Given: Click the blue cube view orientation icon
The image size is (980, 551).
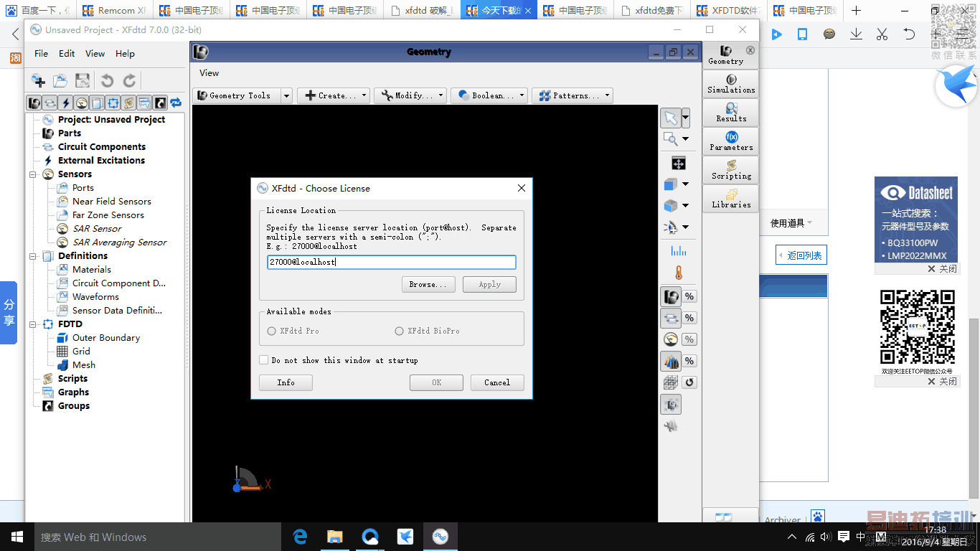Looking at the screenshot, I should coord(671,184).
